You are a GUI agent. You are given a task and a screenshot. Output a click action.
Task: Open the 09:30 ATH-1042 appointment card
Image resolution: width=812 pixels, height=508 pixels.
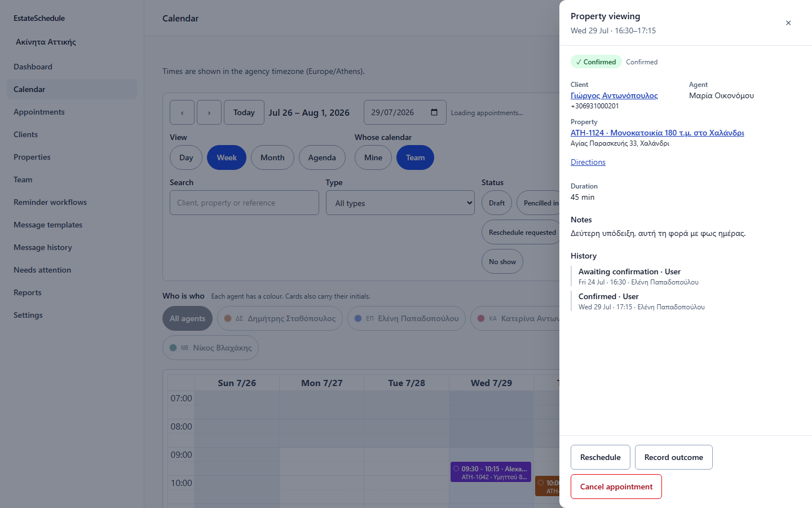[491, 472]
